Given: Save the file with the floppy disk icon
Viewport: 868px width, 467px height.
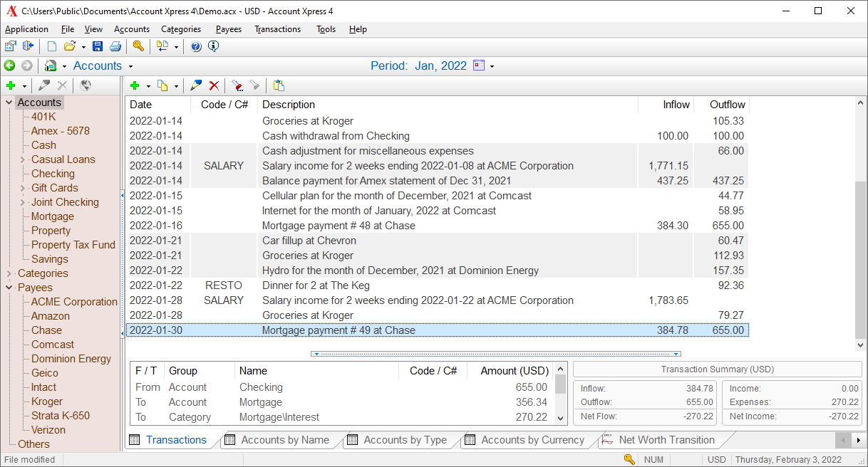Looking at the screenshot, I should tap(98, 47).
